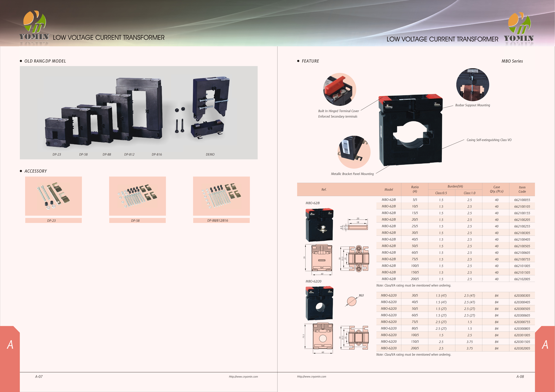Image resolution: width=555 pixels, height=392 pixels.
Task: Click the 'MBO-62/20' reference label above photo
Action: 313,281
